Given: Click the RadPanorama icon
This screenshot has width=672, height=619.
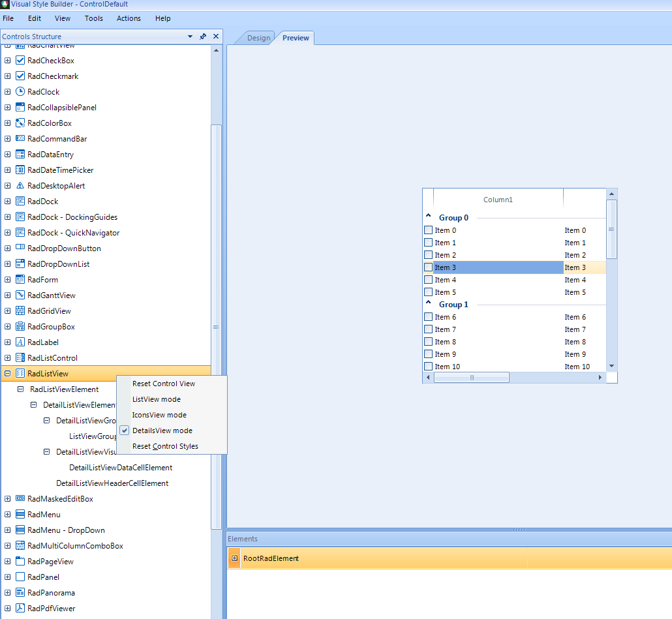Looking at the screenshot, I should pos(20,593).
